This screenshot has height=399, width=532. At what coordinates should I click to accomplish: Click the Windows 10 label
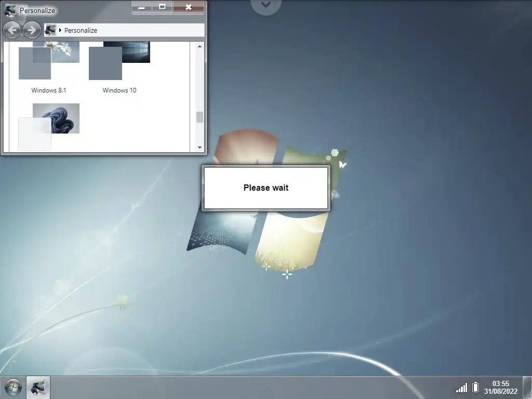tap(119, 90)
